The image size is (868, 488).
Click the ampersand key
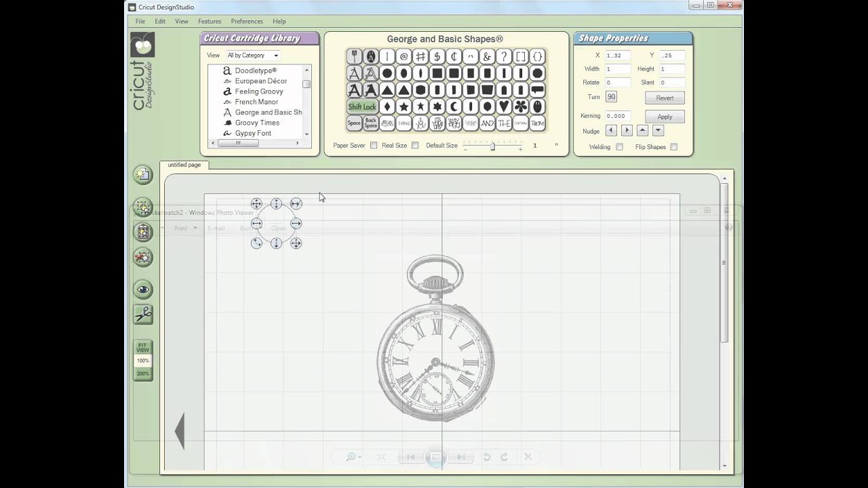[488, 56]
